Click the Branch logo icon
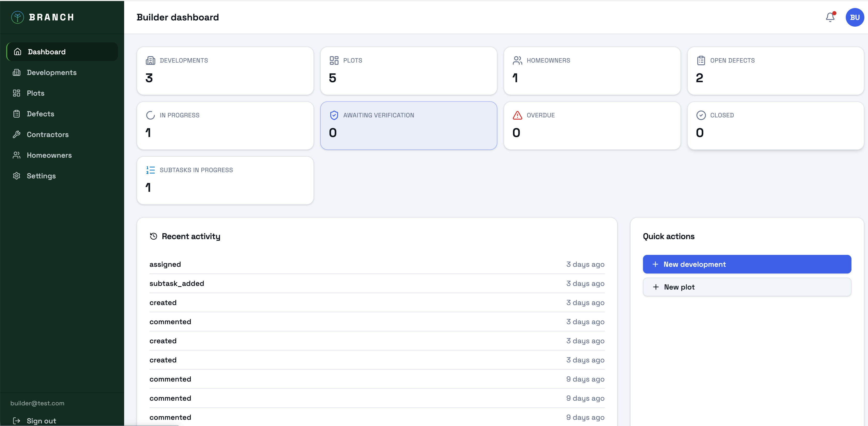Screen dimensions: 868x426 (x=18, y=17)
